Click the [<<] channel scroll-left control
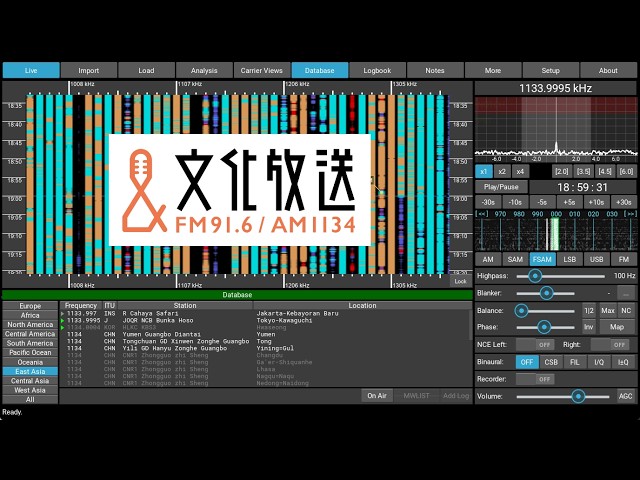Viewport: 640px width, 480px height. pos(482,214)
